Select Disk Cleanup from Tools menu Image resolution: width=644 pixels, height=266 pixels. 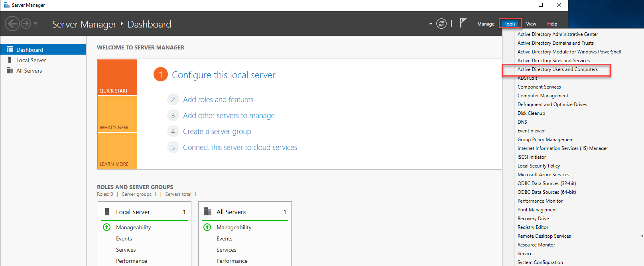point(531,113)
